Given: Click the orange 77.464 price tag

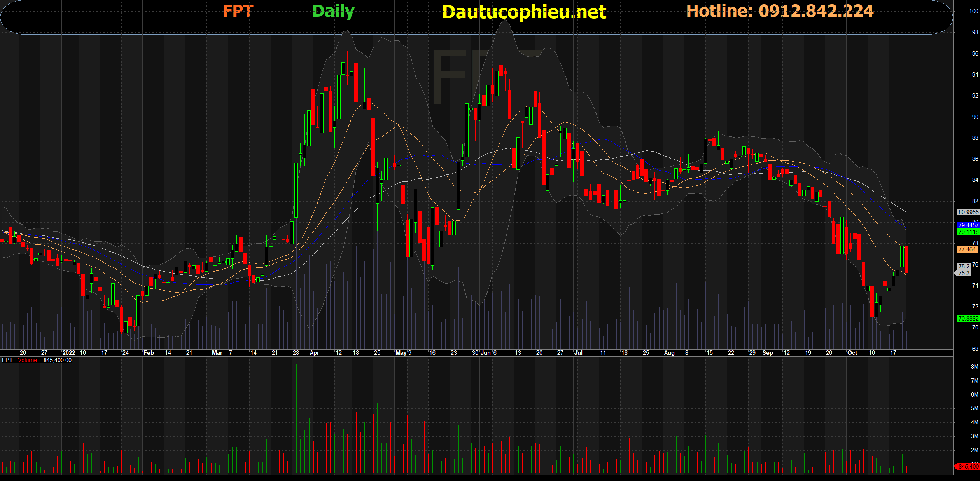Looking at the screenshot, I should (x=967, y=249).
